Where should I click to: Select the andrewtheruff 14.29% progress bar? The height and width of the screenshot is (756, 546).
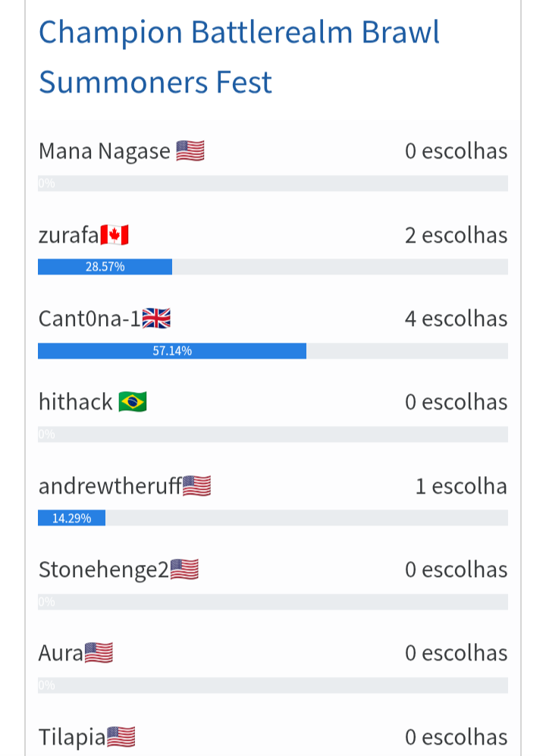point(273,518)
